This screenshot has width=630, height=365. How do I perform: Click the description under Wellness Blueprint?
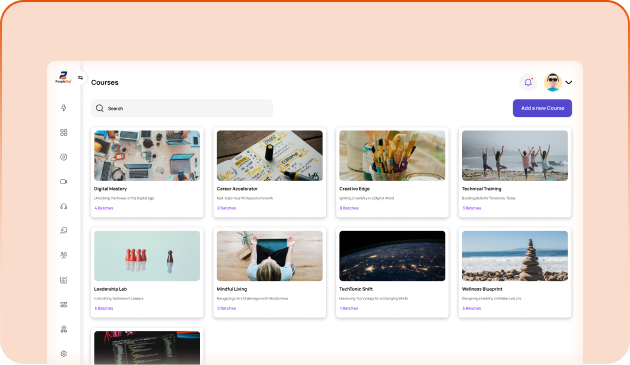click(x=492, y=299)
